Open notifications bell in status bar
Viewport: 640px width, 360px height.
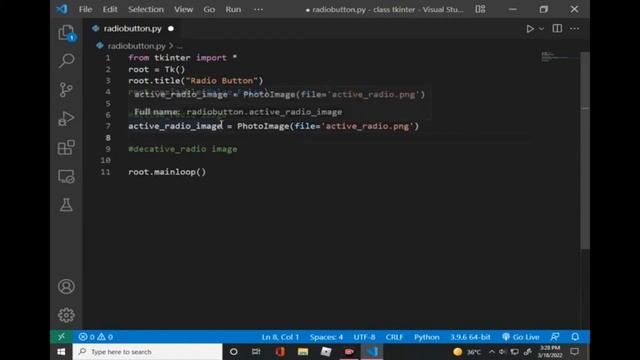click(575, 337)
